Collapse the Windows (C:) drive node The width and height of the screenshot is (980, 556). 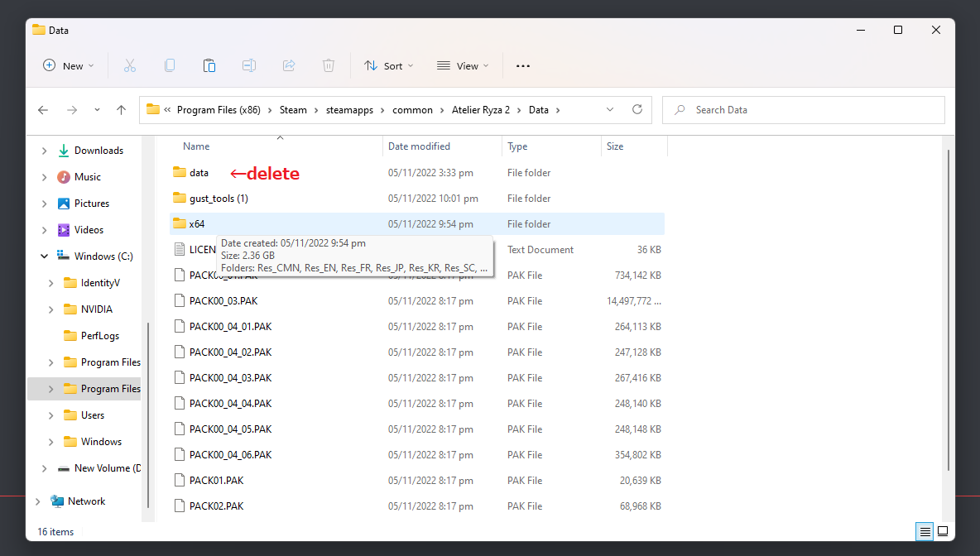[44, 256]
